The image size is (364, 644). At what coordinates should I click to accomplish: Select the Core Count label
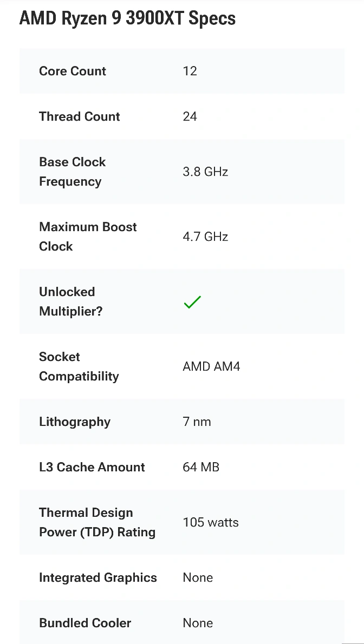[73, 71]
